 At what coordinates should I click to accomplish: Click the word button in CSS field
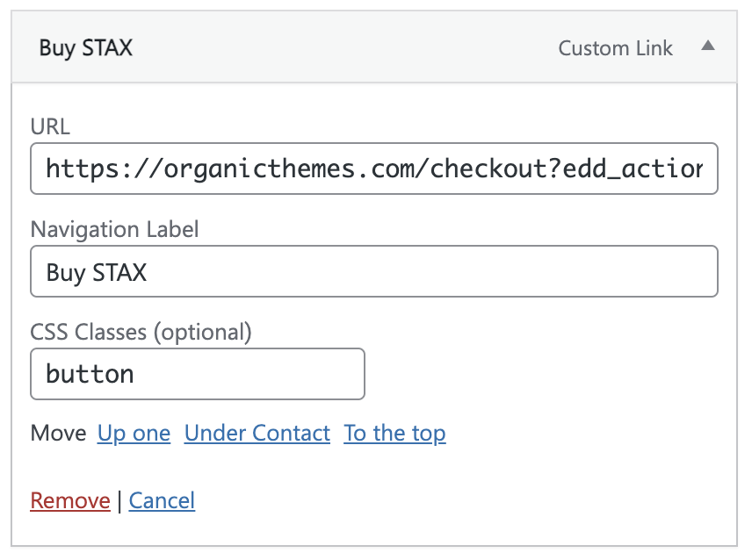pos(90,374)
